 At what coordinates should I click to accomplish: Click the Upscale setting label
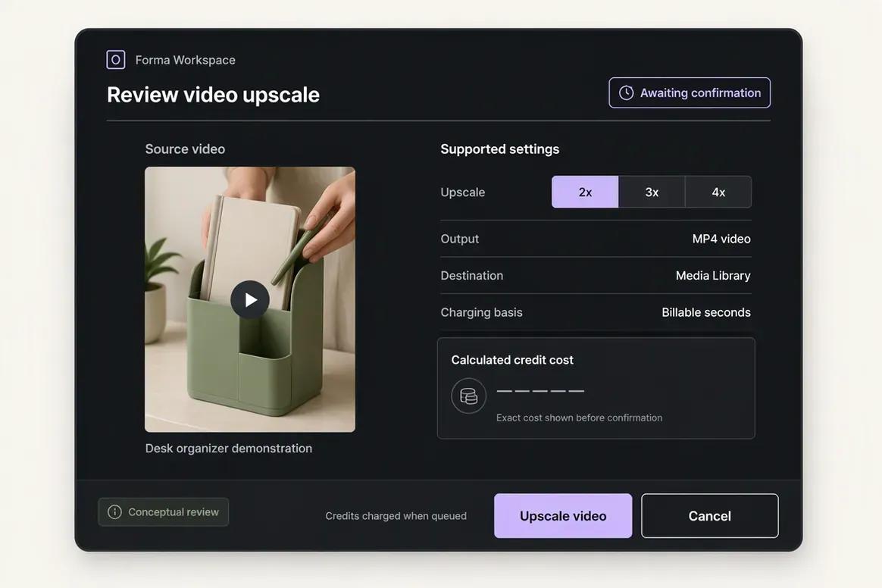[462, 192]
